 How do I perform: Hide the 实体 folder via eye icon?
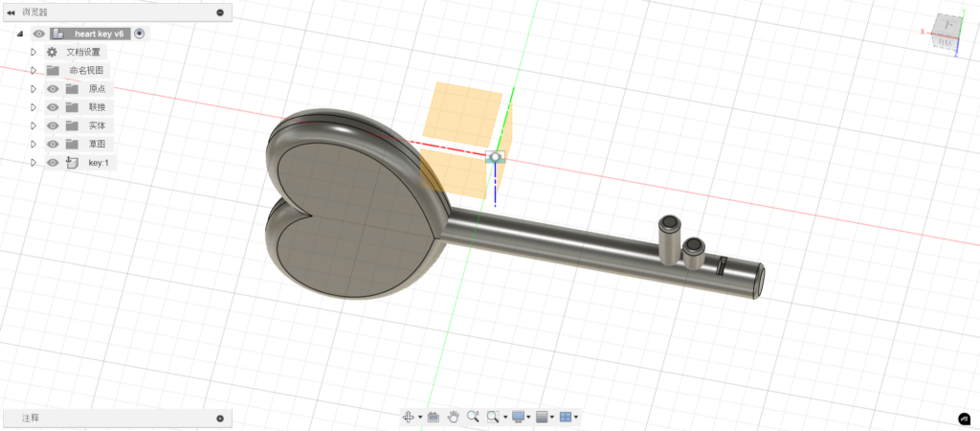[x=53, y=125]
